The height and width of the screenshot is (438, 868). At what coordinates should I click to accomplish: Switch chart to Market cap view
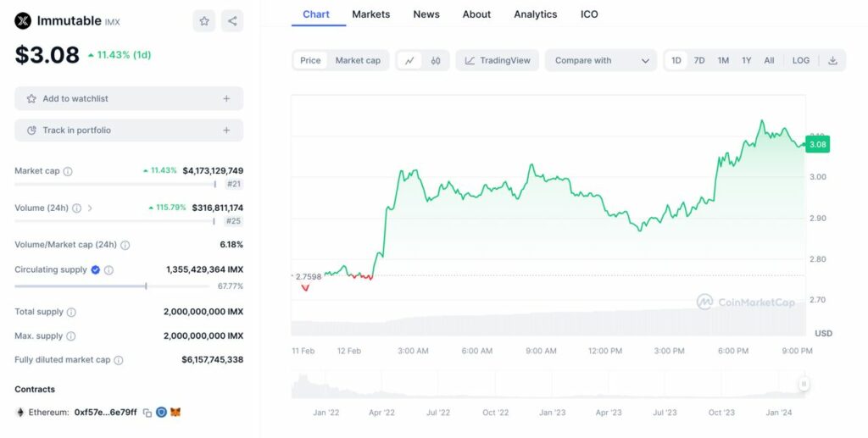click(358, 60)
